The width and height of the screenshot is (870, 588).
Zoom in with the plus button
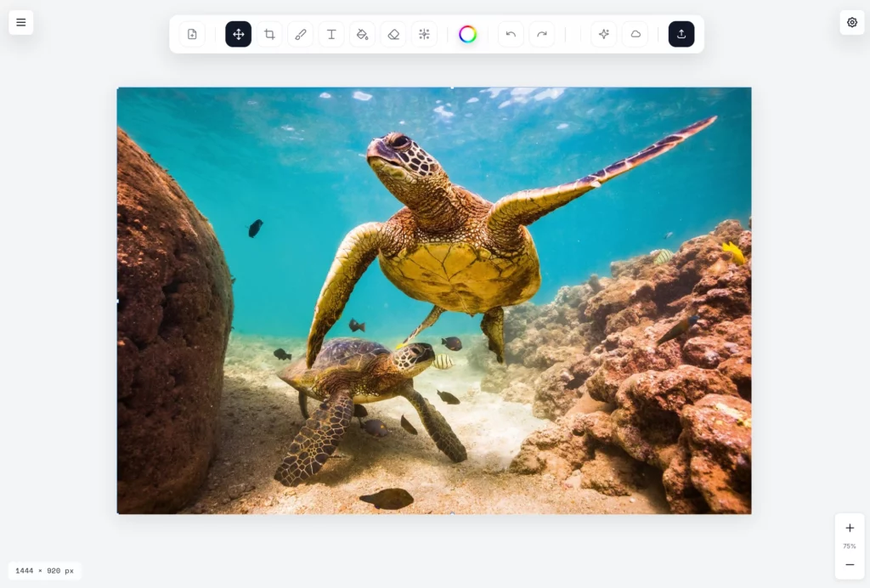(x=850, y=528)
